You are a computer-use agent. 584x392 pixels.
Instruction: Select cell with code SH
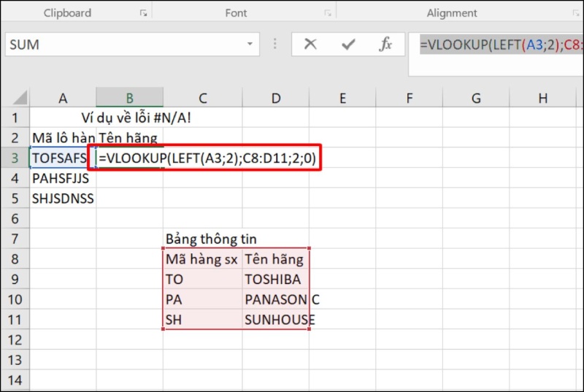point(203,320)
